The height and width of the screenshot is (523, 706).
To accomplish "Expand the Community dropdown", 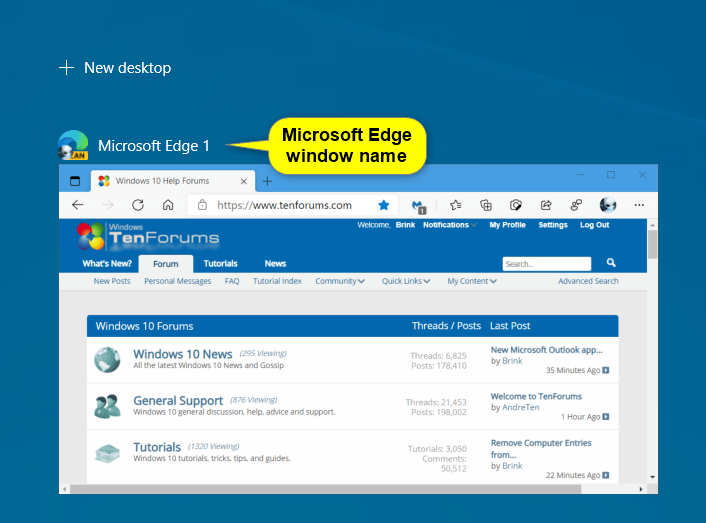I will [340, 281].
